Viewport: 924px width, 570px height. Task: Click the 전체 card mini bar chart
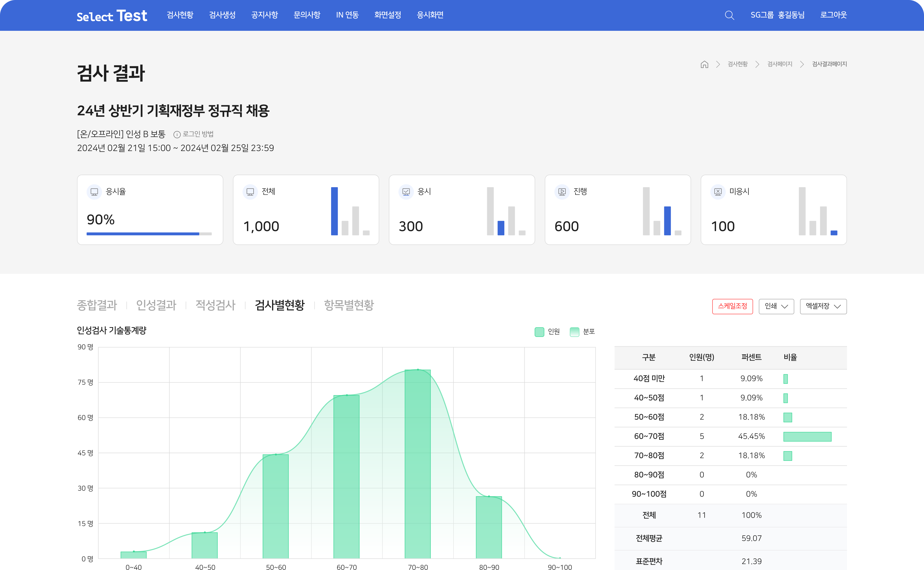tap(350, 211)
